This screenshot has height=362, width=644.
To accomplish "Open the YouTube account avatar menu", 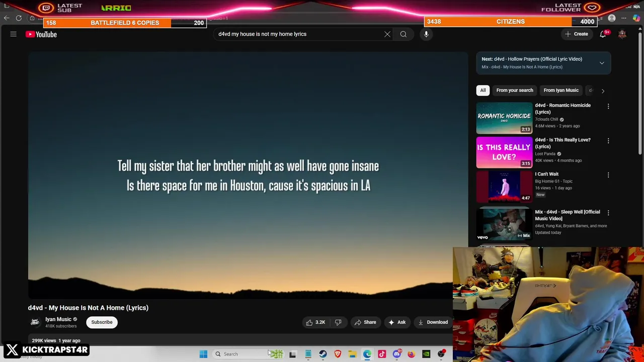I will pos(622,34).
